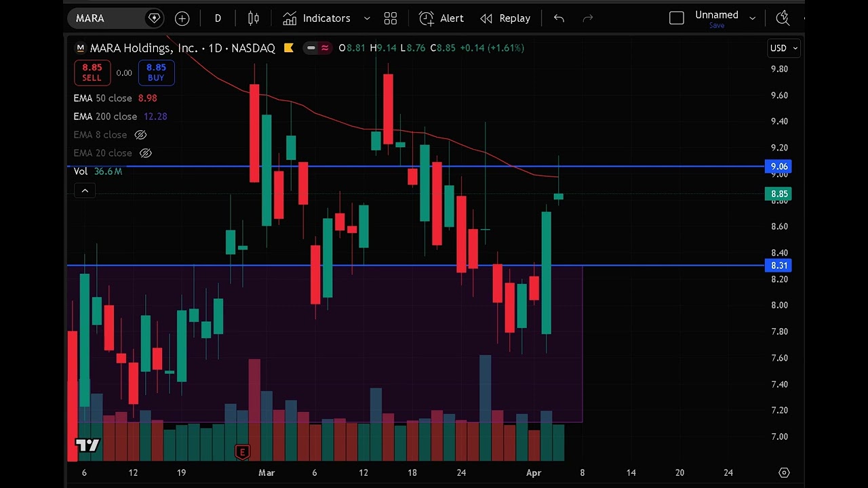Click the MARA logo icon before symbol name
868x488 pixels.
pyautogui.click(x=81, y=48)
